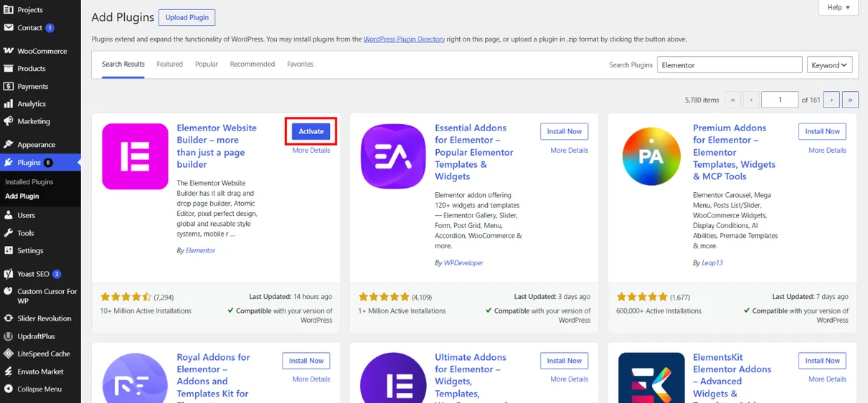
Task: Install Ultimate Addons for Elementor
Action: pyautogui.click(x=565, y=361)
